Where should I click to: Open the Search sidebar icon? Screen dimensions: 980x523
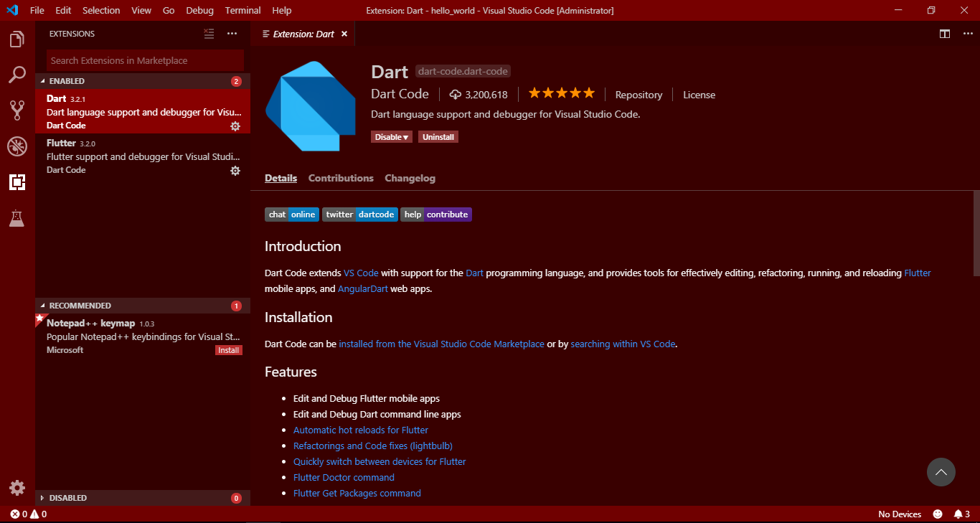tap(17, 75)
